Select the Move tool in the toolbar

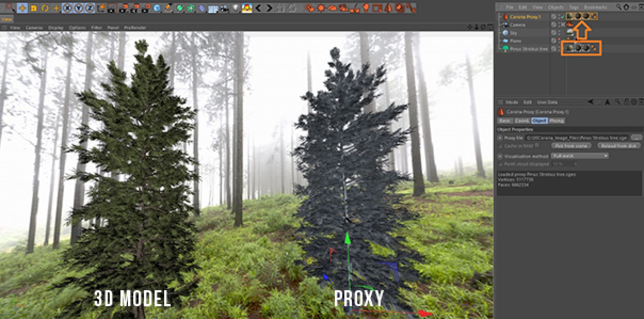click(22, 8)
